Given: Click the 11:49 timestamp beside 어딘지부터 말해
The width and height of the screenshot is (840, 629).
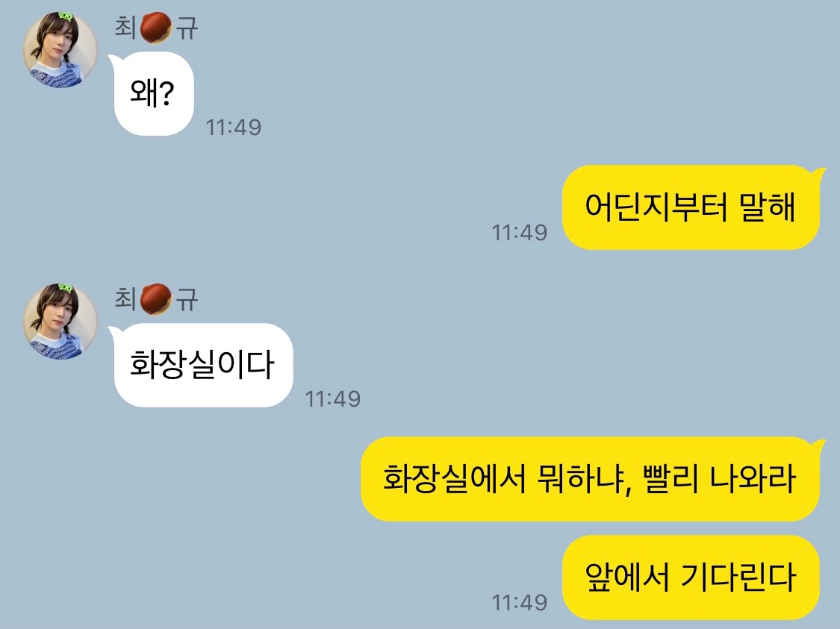Looking at the screenshot, I should (520, 232).
